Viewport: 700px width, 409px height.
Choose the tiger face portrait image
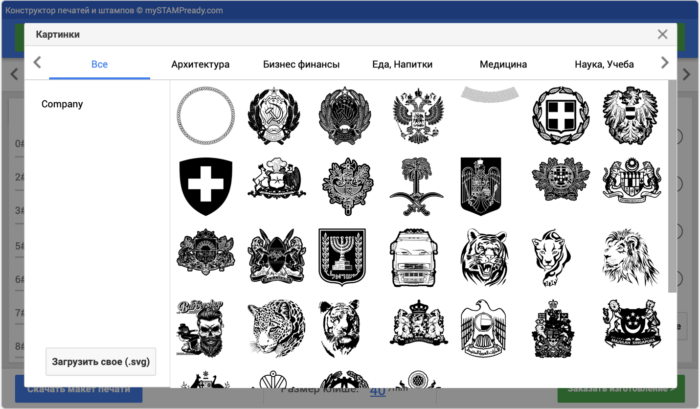pyautogui.click(x=340, y=328)
